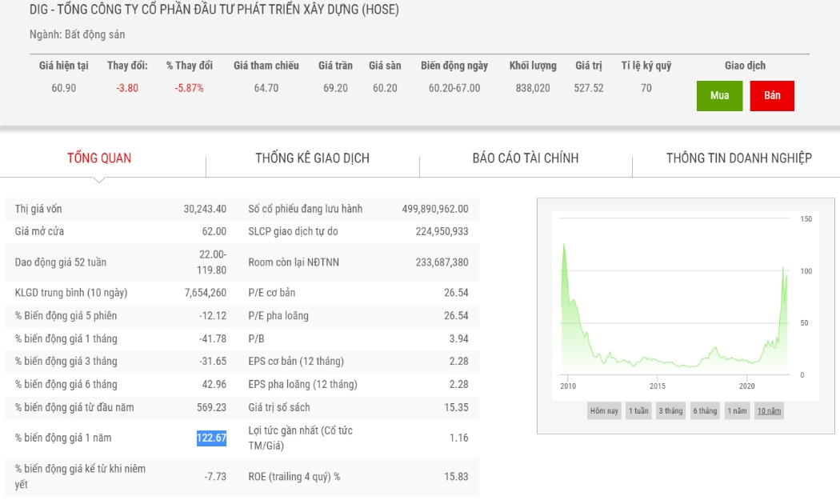The height and width of the screenshot is (504, 840).
Task: Click the % biến động giá 1 năm label
Action: coord(63,438)
